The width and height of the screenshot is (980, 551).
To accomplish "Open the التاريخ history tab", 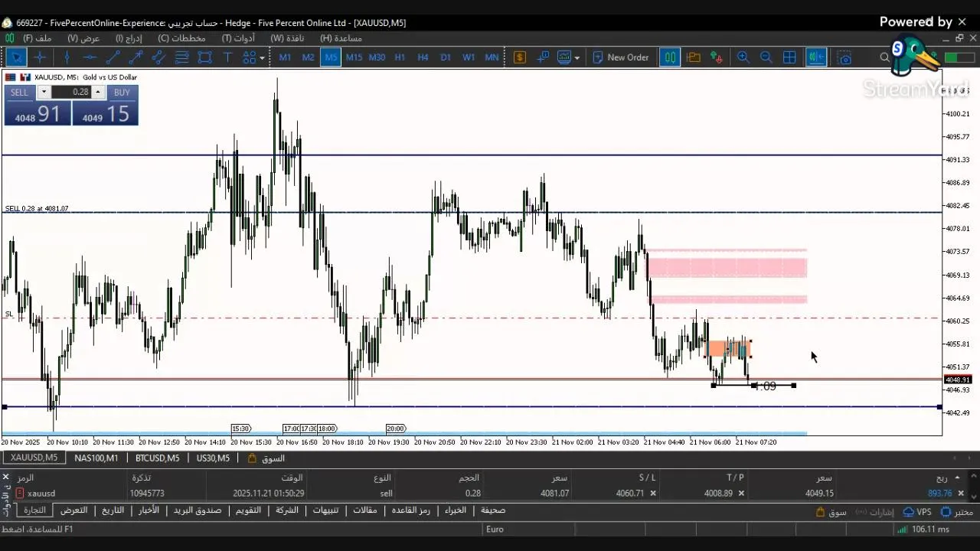I will click(x=113, y=510).
